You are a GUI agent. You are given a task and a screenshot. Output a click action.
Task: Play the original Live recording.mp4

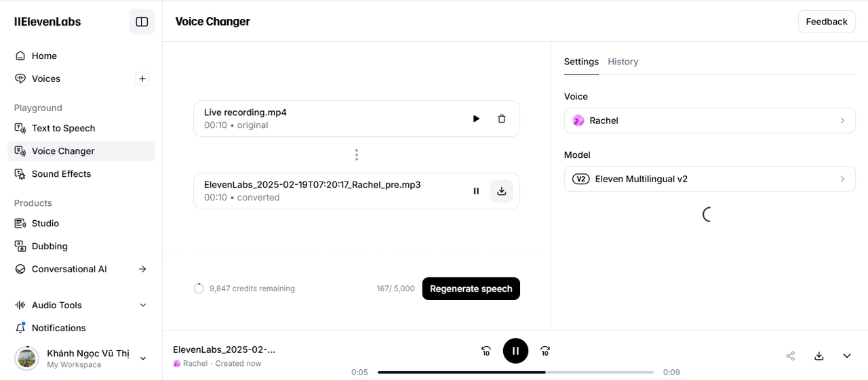click(476, 119)
